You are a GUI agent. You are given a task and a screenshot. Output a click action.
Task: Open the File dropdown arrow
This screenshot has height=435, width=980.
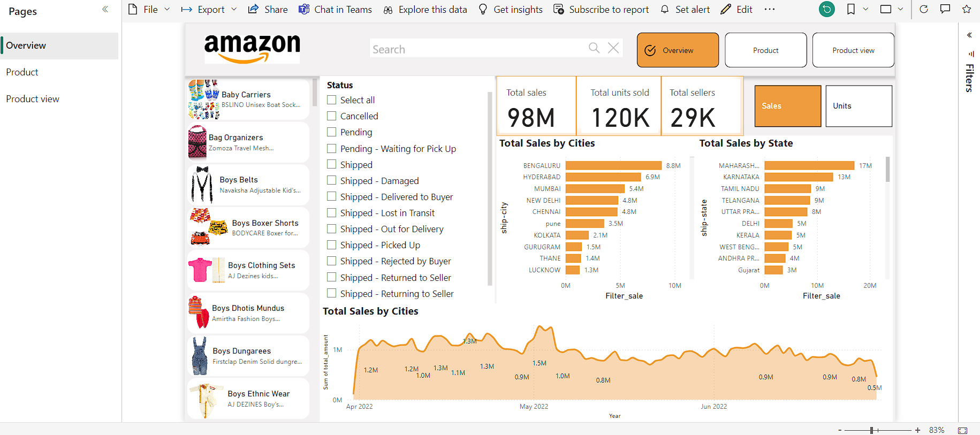pyautogui.click(x=167, y=10)
